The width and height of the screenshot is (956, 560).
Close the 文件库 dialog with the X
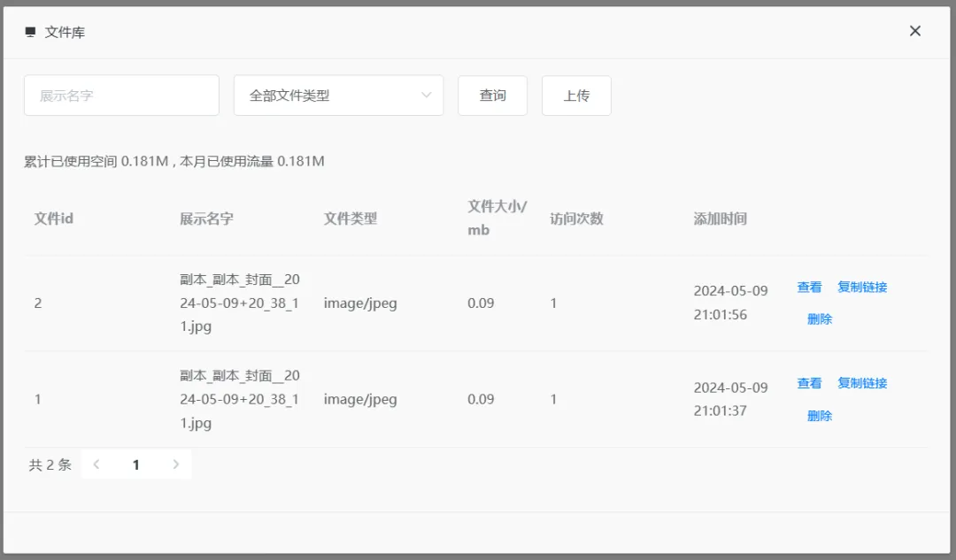click(x=914, y=31)
